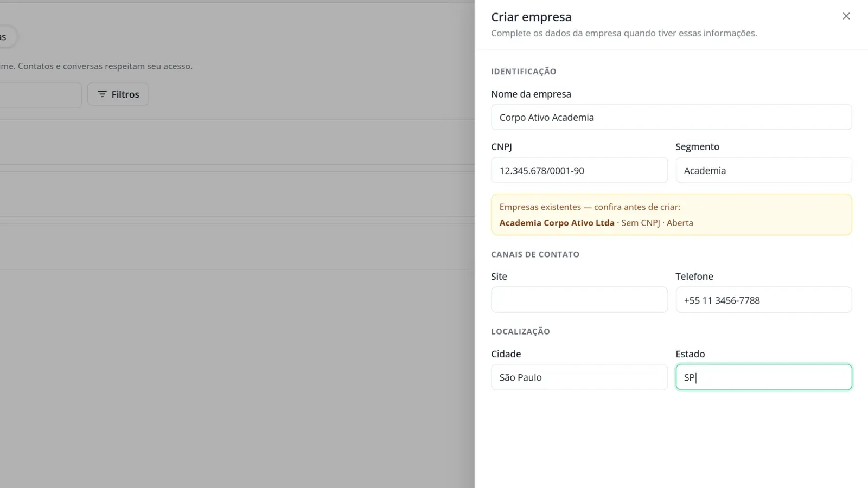Open Filtros in the background page
Screen dimensions: 868x488
click(x=118, y=94)
